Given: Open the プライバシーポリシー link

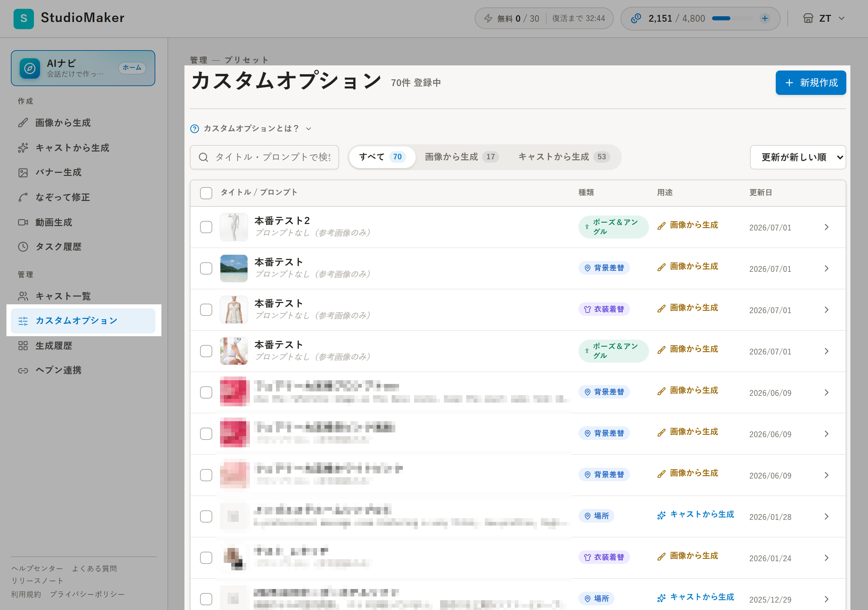Looking at the screenshot, I should point(87,594).
